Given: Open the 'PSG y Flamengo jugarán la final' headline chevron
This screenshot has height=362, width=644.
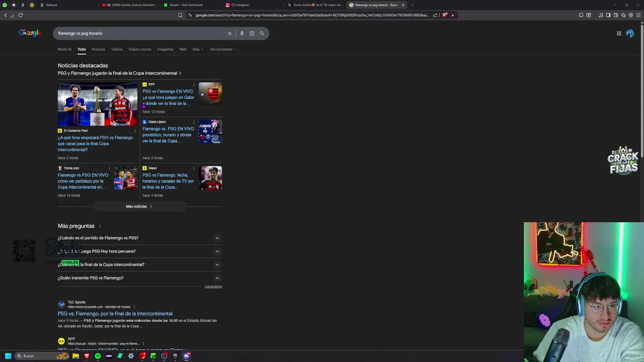Looking at the screenshot, I should click(x=180, y=73).
